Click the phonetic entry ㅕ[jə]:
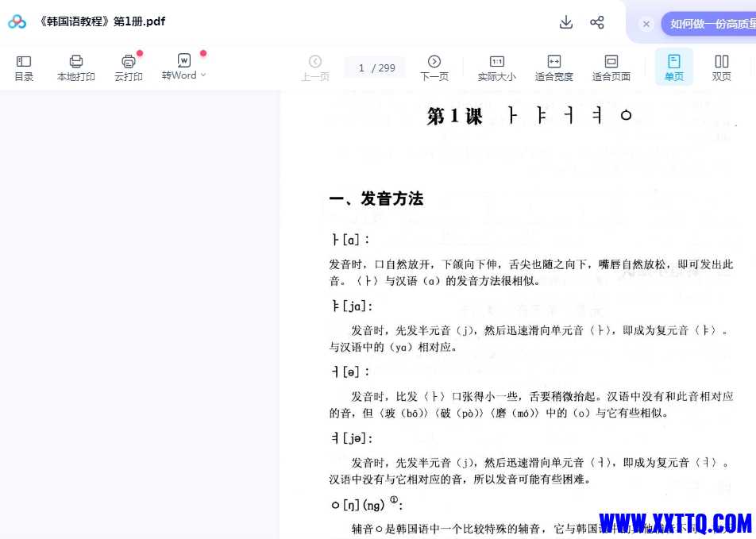Image resolution: width=756 pixels, height=539 pixels. click(x=352, y=438)
